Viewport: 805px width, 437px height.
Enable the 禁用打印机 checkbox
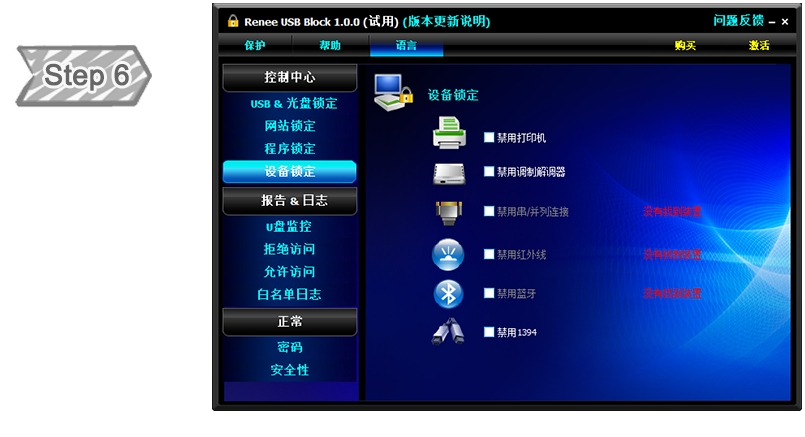click(489, 137)
